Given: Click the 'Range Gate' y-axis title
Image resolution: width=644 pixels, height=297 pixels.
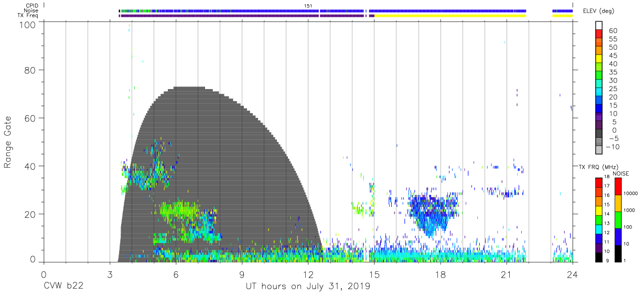Looking at the screenshot, I should 7,142.
